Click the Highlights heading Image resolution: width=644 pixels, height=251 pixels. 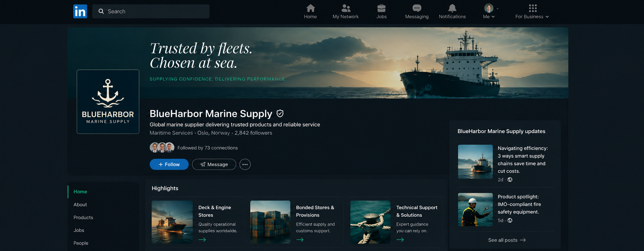click(x=165, y=188)
